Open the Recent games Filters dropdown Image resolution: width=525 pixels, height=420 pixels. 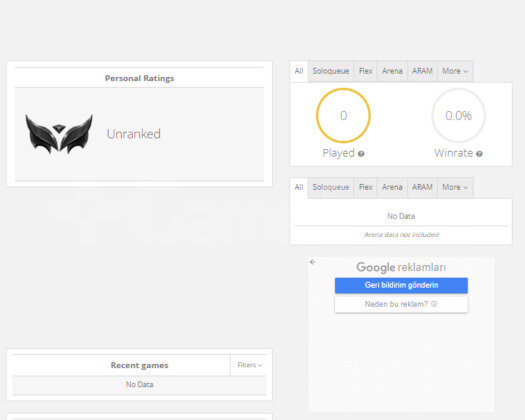(x=249, y=365)
